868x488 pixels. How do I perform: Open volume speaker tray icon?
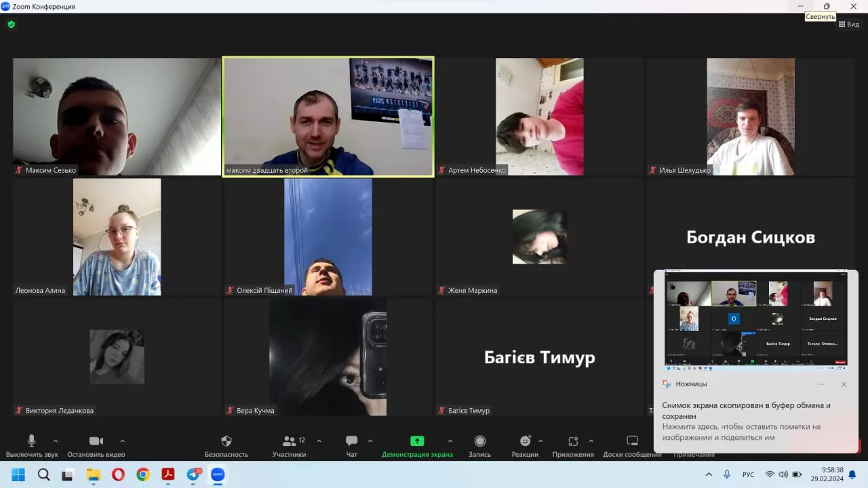783,474
